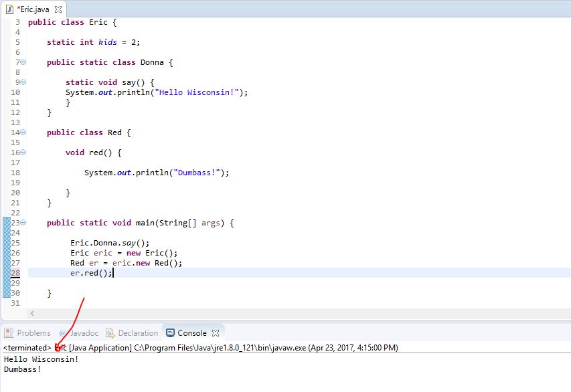Click the blue change marker beside line 28
571x392 pixels.
(4, 272)
